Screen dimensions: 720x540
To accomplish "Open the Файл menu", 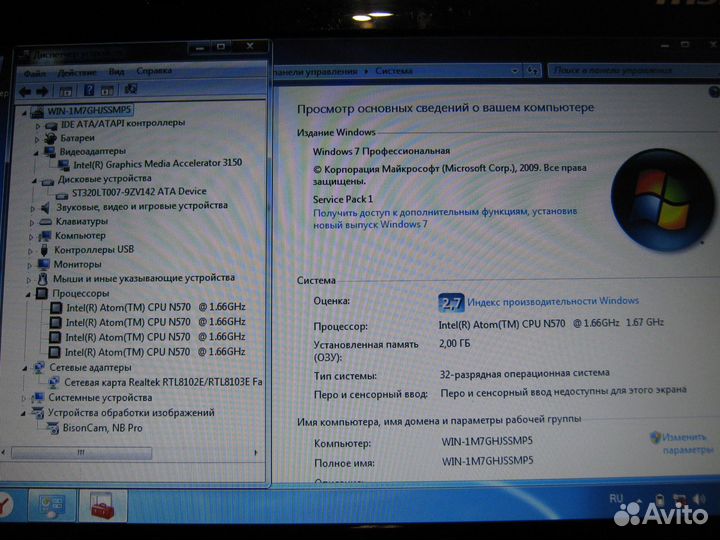I will (x=35, y=72).
